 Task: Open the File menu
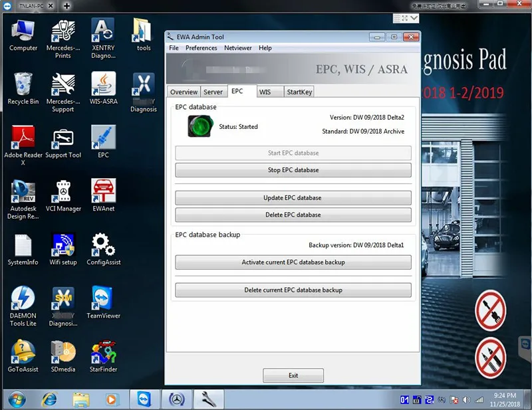[174, 48]
